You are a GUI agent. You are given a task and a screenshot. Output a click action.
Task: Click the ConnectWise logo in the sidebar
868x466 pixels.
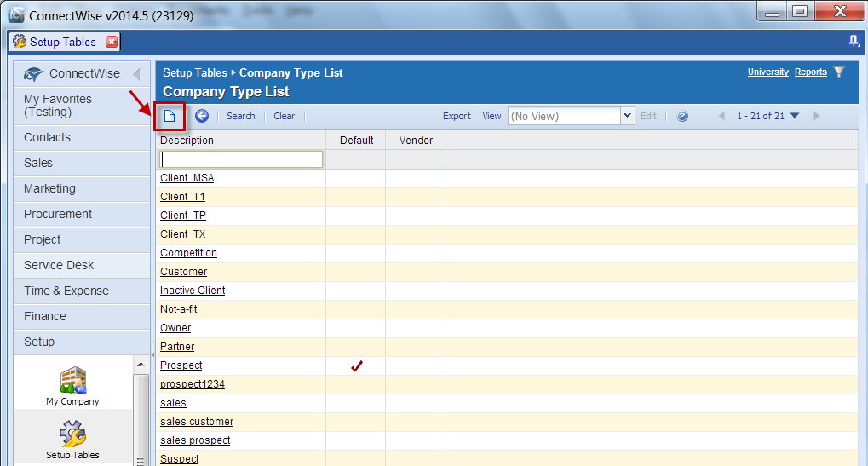click(33, 74)
